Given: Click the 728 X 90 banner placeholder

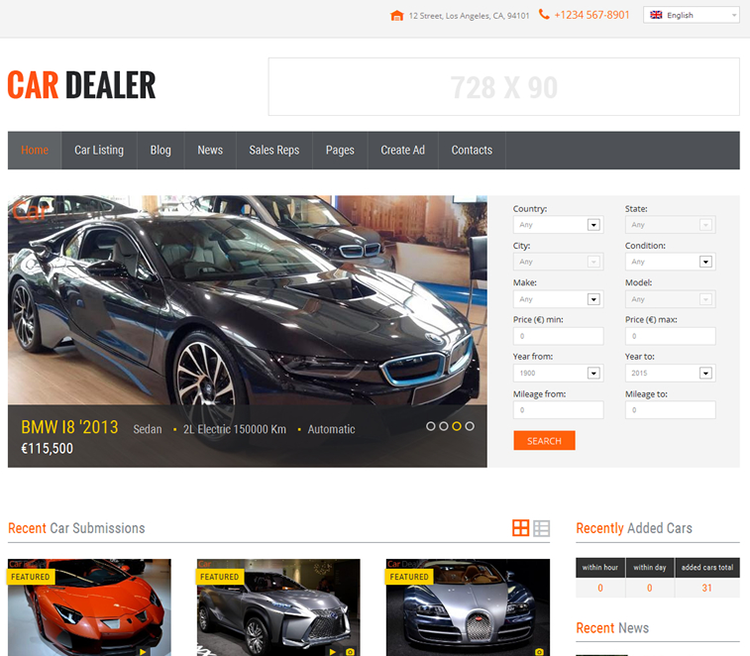Looking at the screenshot, I should point(504,87).
